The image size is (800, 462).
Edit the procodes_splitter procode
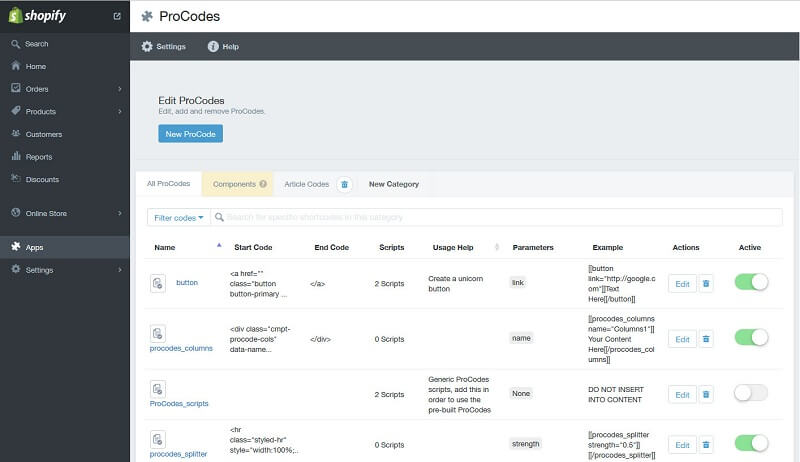(x=682, y=445)
